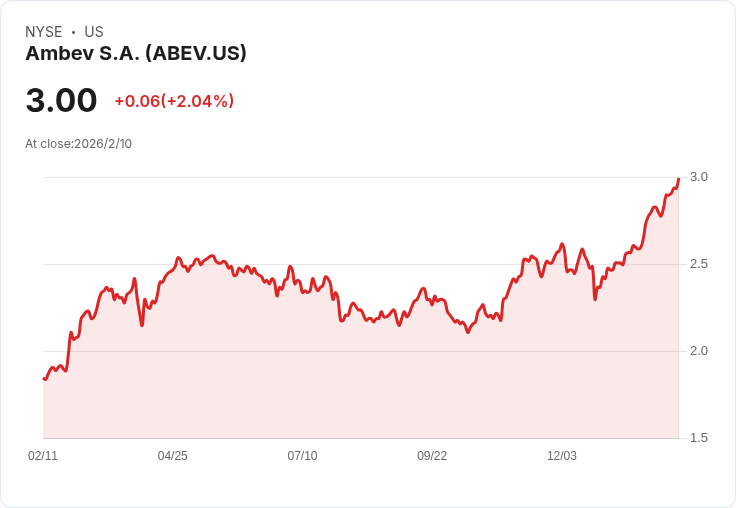Select the 3.00 current price
This screenshot has width=736, height=508.
[61, 101]
